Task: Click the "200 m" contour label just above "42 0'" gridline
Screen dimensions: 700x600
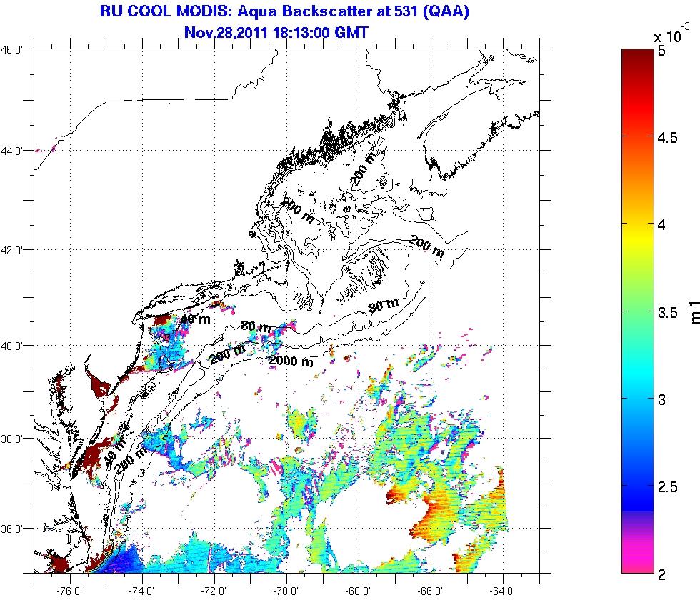Action: pyautogui.click(x=427, y=246)
